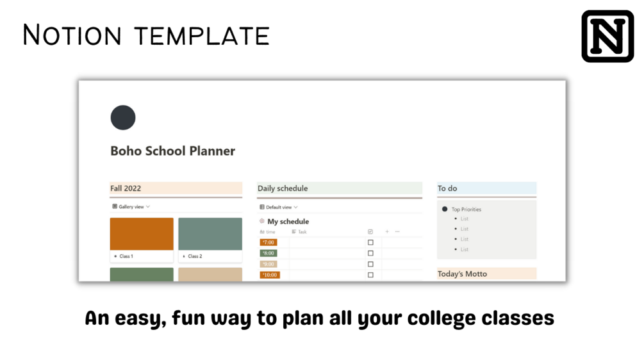Click the checkbox column header icon
This screenshot has width=644, height=362.
pos(370,231)
